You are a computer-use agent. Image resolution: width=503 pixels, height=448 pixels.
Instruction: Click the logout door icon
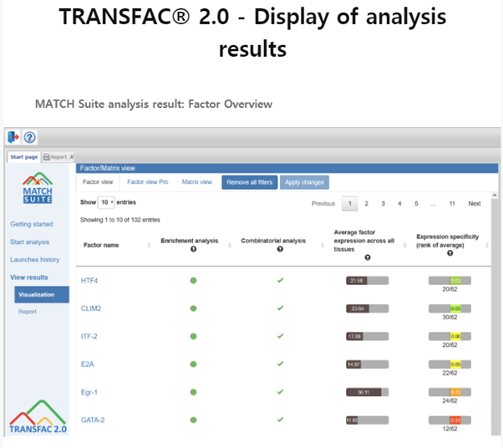click(x=13, y=137)
